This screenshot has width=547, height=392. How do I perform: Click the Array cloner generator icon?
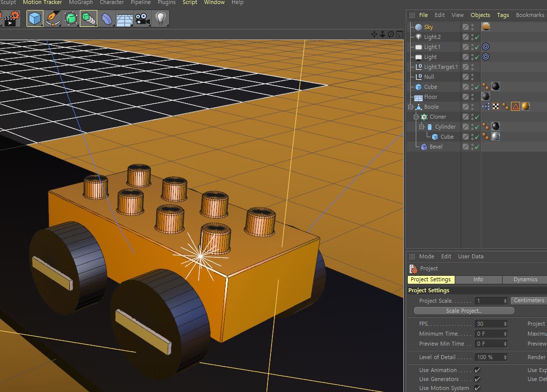tap(88, 19)
